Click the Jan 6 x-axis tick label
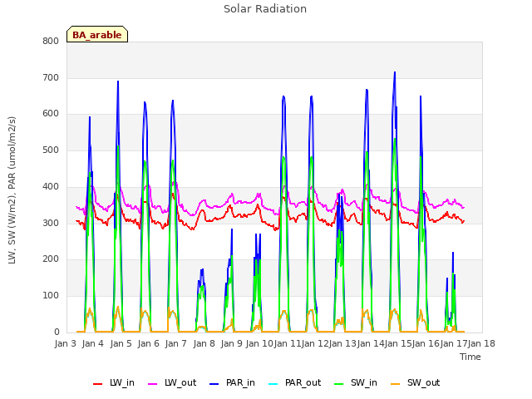Screen dimensions: 532x399 click(148, 343)
